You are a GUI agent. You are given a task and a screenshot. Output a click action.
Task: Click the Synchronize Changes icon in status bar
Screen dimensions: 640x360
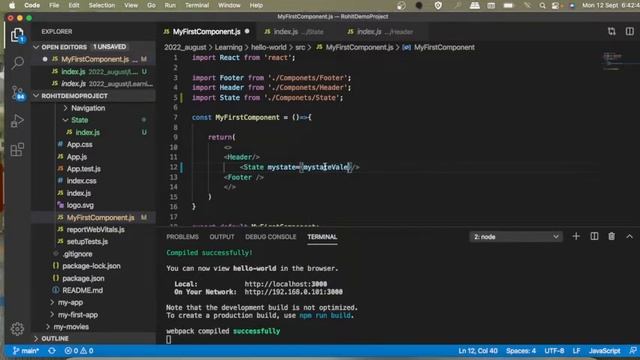click(x=52, y=351)
